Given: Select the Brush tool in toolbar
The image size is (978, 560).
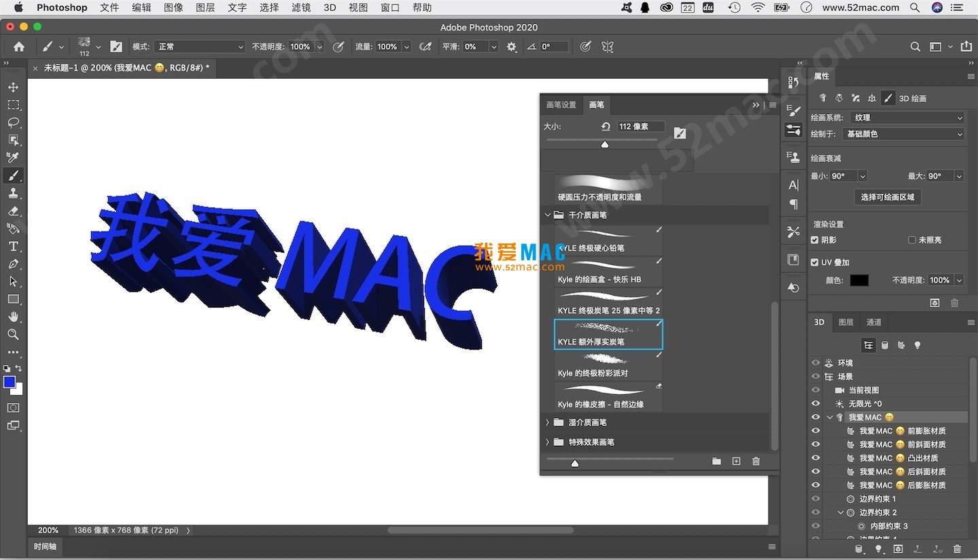Looking at the screenshot, I should pyautogui.click(x=13, y=175).
